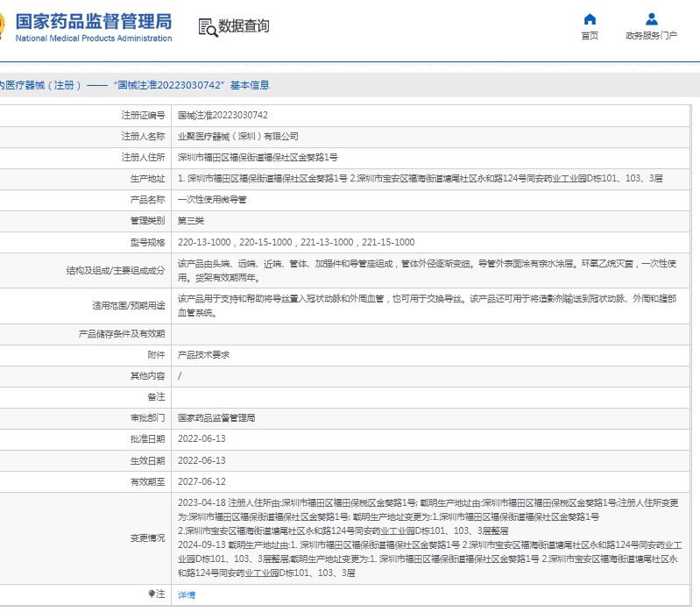This screenshot has width=700, height=612.
Task: Click the 基本信息 breadcrumb heading
Action: coord(250,85)
